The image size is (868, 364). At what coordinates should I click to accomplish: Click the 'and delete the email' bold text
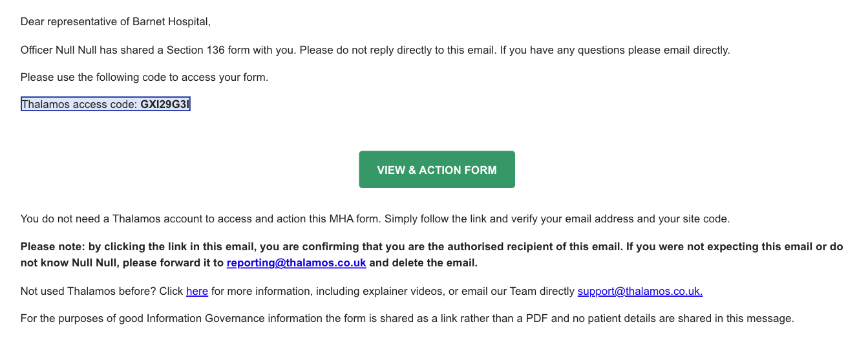click(423, 263)
